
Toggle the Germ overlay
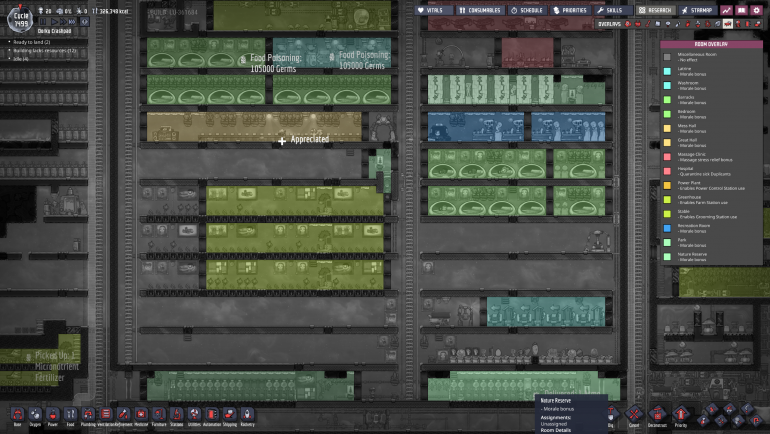click(708, 24)
